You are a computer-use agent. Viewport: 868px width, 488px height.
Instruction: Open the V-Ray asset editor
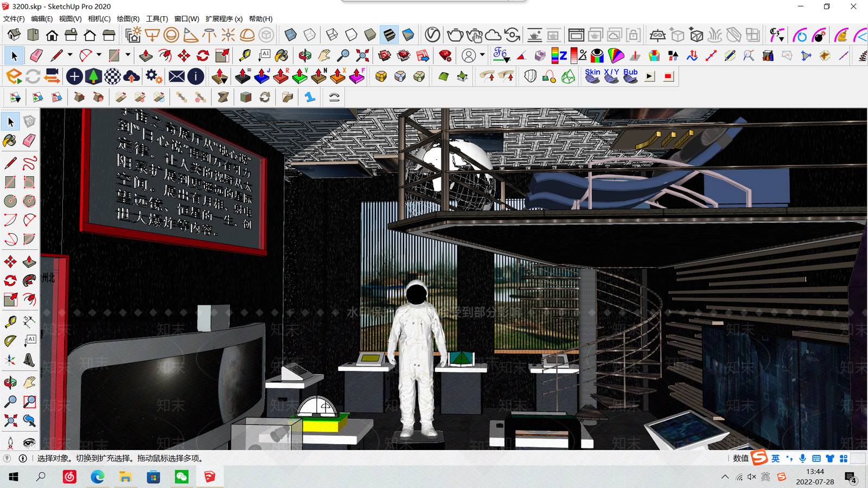click(x=432, y=35)
